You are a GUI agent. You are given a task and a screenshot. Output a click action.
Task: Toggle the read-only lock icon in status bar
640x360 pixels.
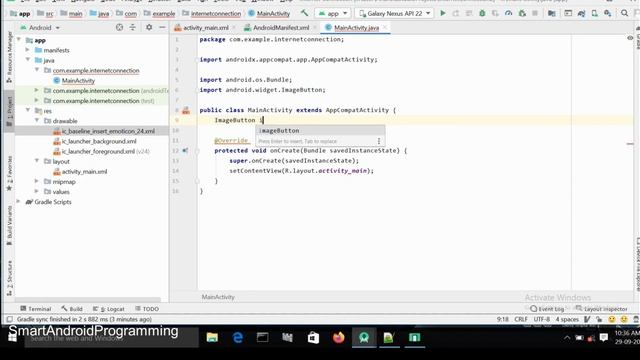coord(599,319)
